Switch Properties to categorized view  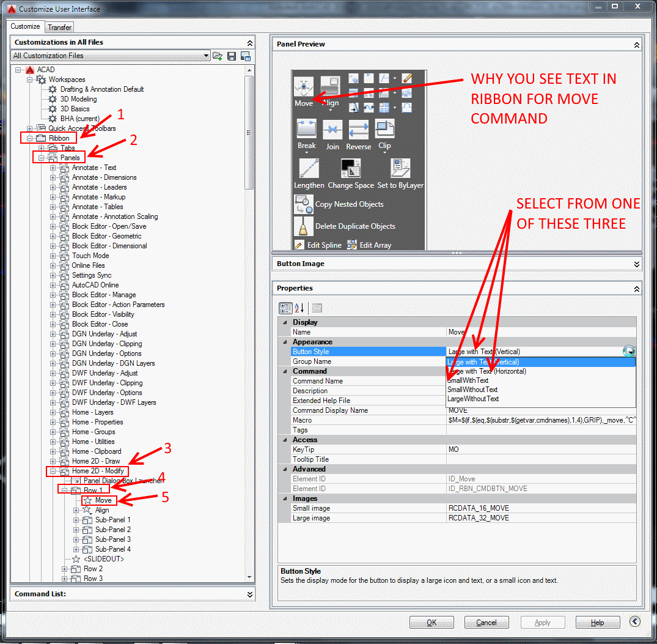click(285, 308)
